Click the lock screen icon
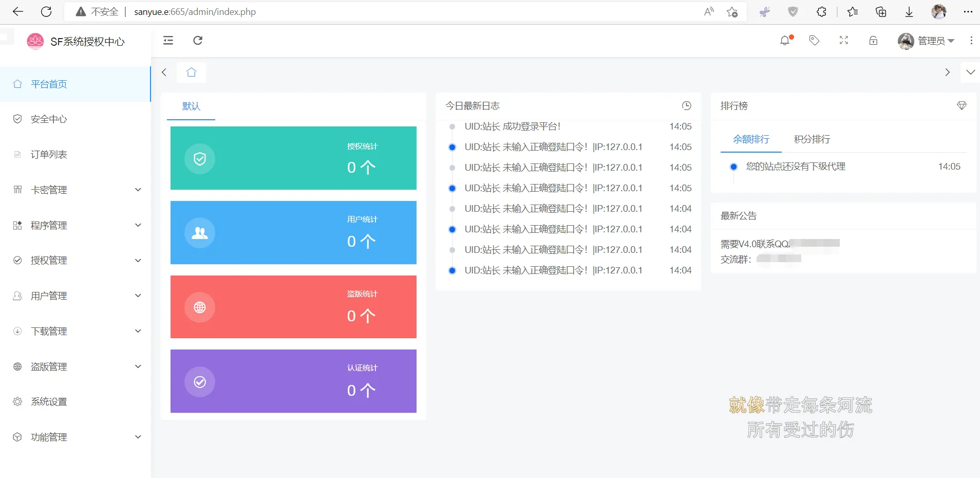 873,41
